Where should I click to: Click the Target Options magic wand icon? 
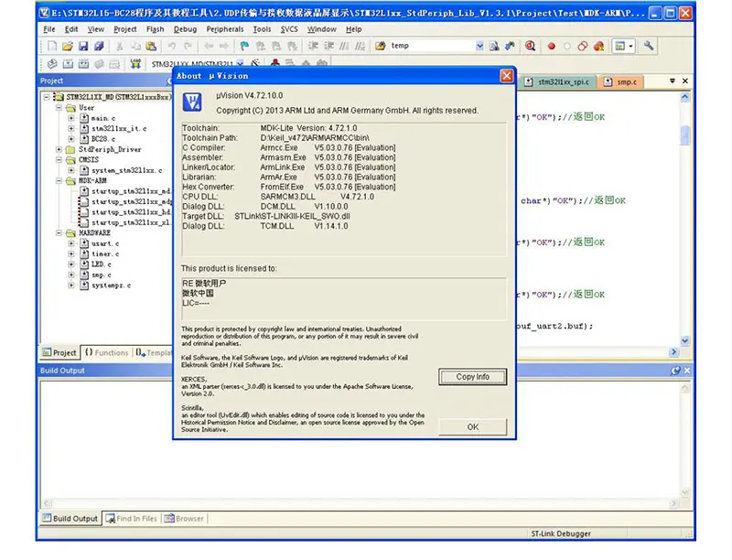pos(255,63)
